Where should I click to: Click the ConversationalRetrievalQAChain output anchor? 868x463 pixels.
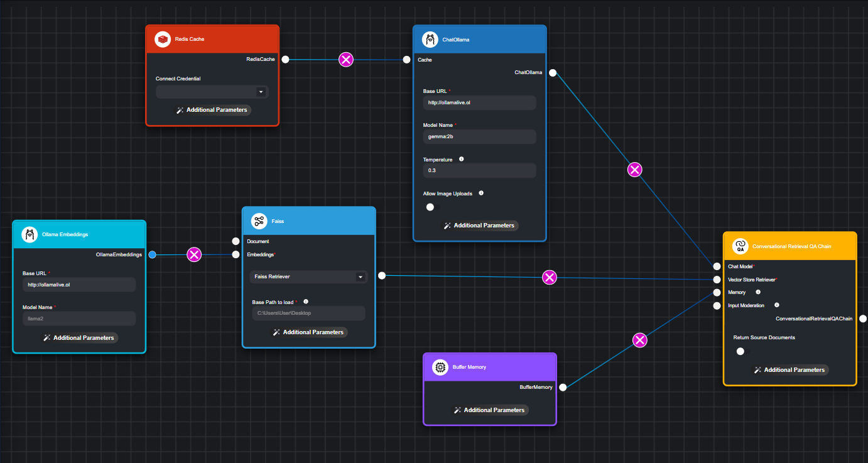(x=863, y=319)
